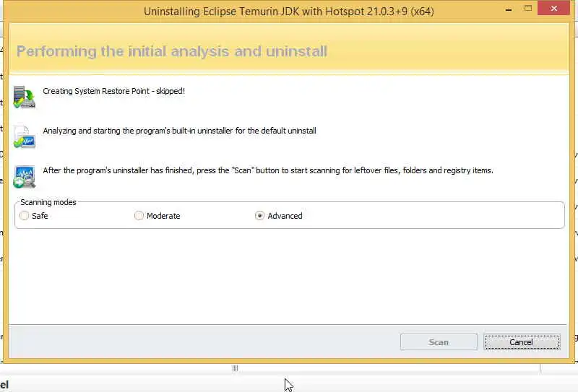Click the leftover scan step icon

click(x=25, y=176)
